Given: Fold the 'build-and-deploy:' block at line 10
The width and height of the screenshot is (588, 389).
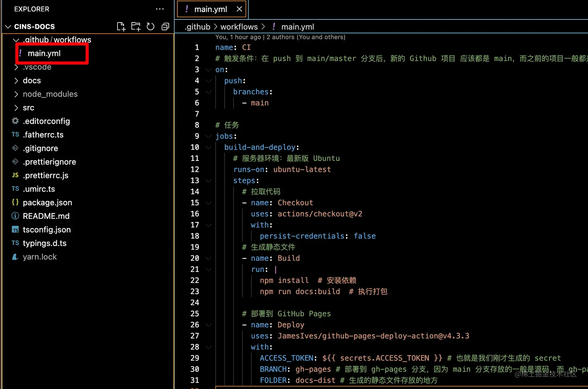Looking at the screenshot, I should point(208,147).
